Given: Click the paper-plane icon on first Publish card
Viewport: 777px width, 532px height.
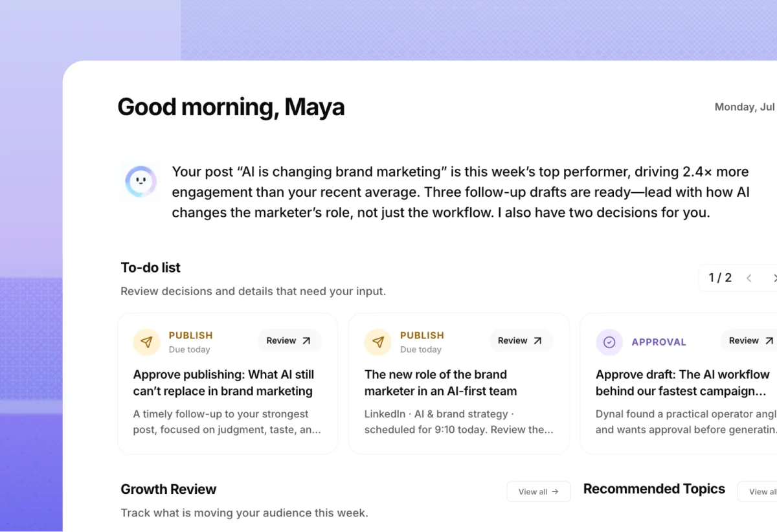Looking at the screenshot, I should [x=147, y=342].
